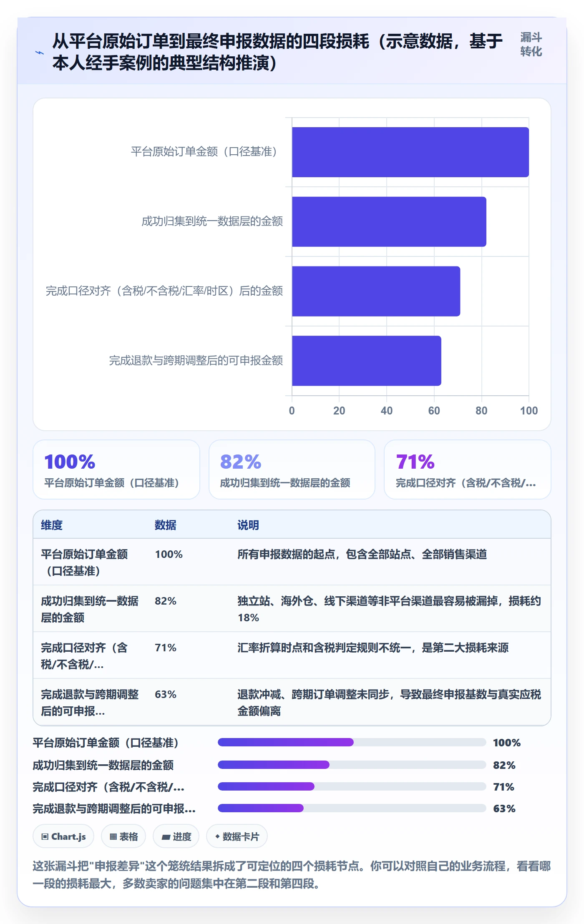Click the lightning icon beside the title
The image size is (584, 924).
point(40,53)
